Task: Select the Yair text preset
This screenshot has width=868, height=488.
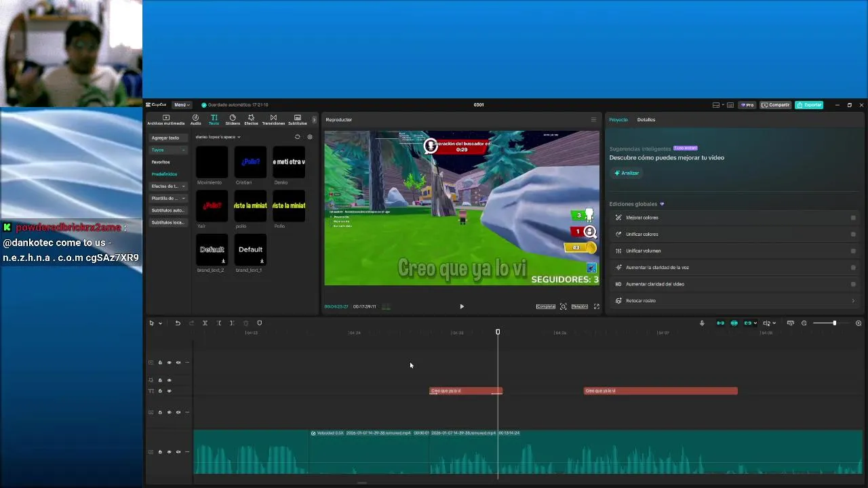Action: pos(212,205)
